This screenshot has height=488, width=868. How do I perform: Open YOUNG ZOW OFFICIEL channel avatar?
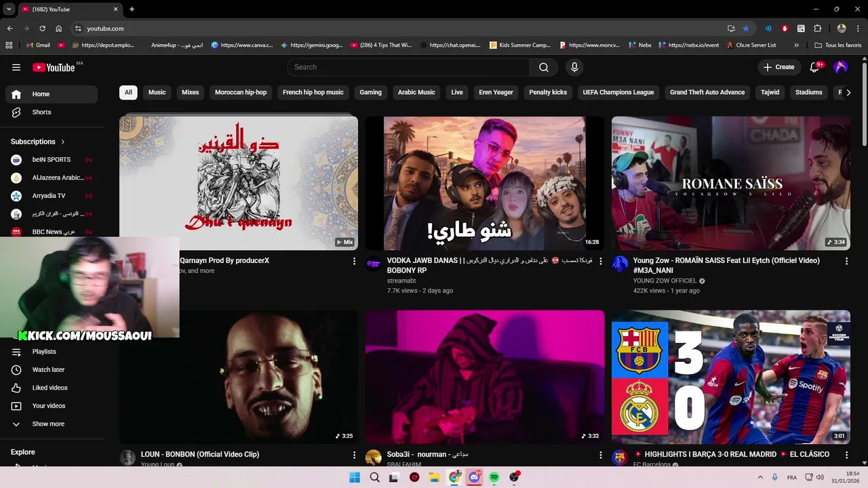pos(620,264)
